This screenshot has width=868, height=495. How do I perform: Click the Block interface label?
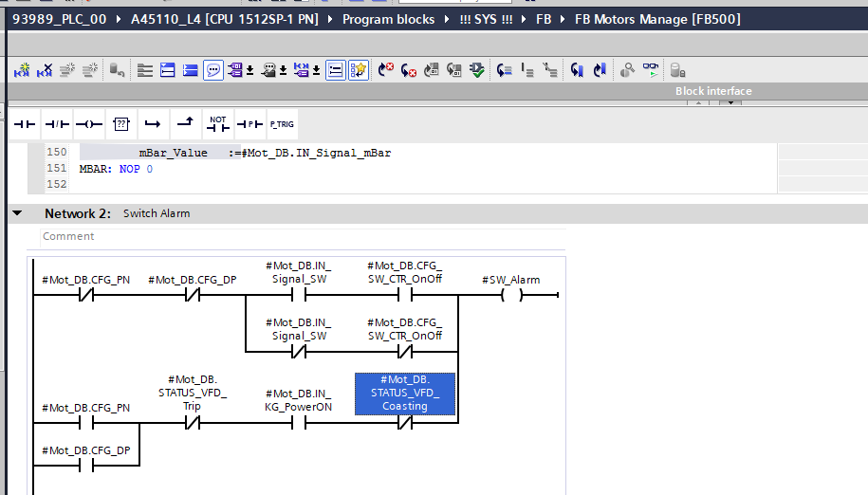tap(713, 91)
